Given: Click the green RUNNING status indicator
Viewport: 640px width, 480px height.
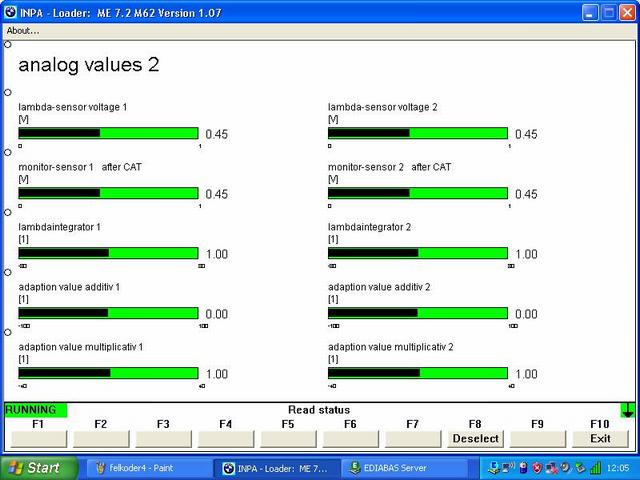Looking at the screenshot, I should (x=35, y=410).
